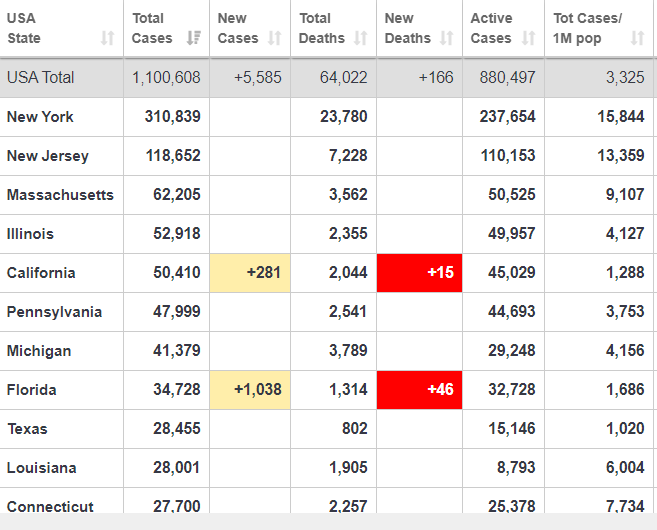Select California's yellow +281 new cases cell
Screen dimensions: 657x530
(250, 273)
